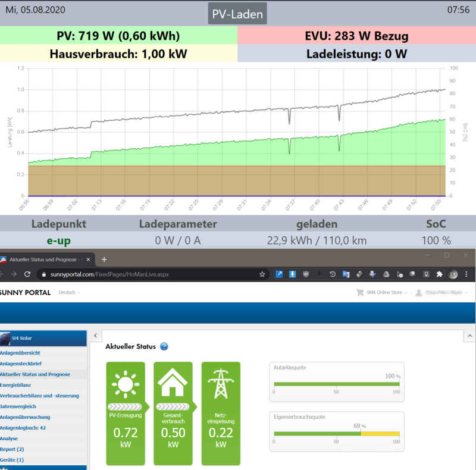Click the U4 Solar plant thumbnail
The height and width of the screenshot is (470, 476).
[x=5, y=339]
